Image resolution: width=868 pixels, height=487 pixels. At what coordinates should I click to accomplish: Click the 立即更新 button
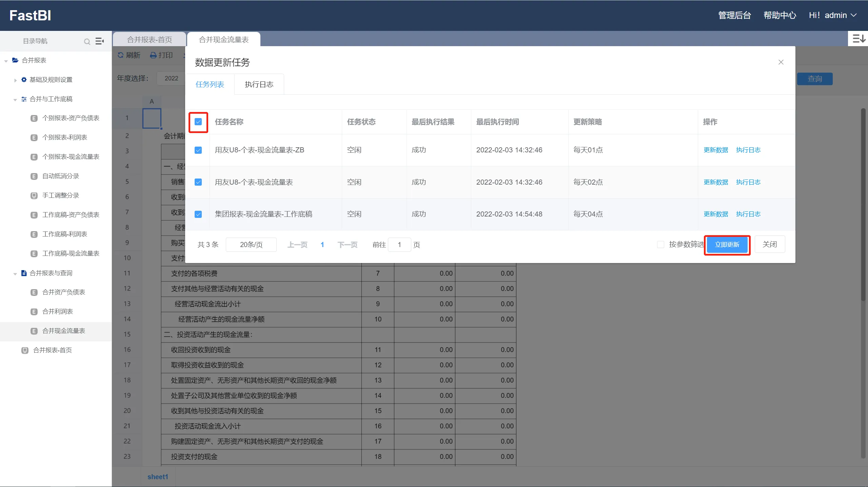point(727,244)
